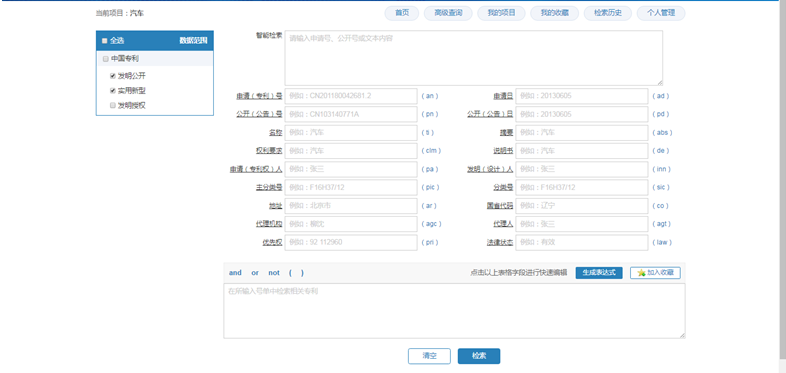Click the 权利要求 underlined label
This screenshot has height=373, width=786.
point(269,151)
